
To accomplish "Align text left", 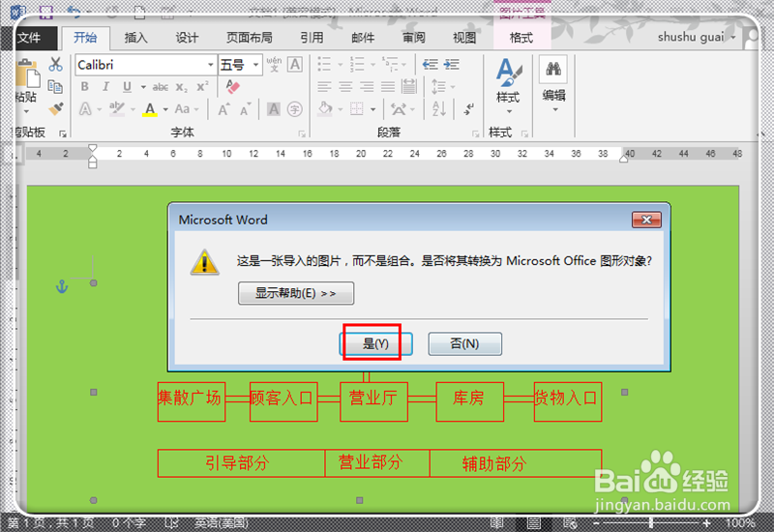I will 324,87.
